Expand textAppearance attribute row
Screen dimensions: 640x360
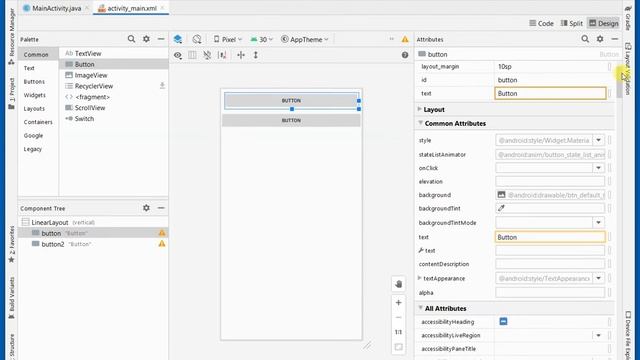420,278
